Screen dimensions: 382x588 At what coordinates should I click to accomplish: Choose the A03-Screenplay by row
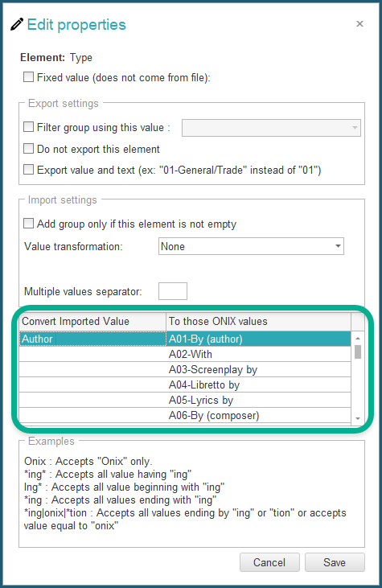pos(185,369)
